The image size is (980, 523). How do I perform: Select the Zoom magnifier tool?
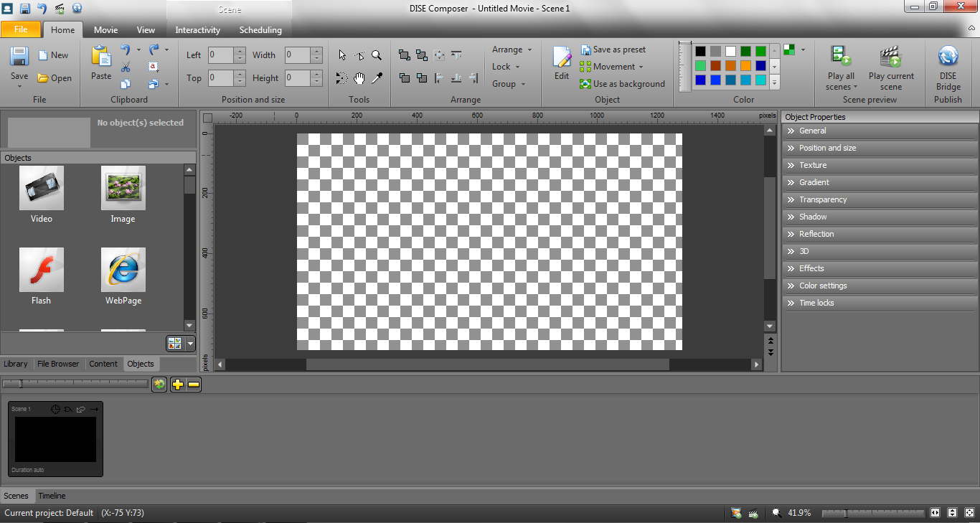376,55
